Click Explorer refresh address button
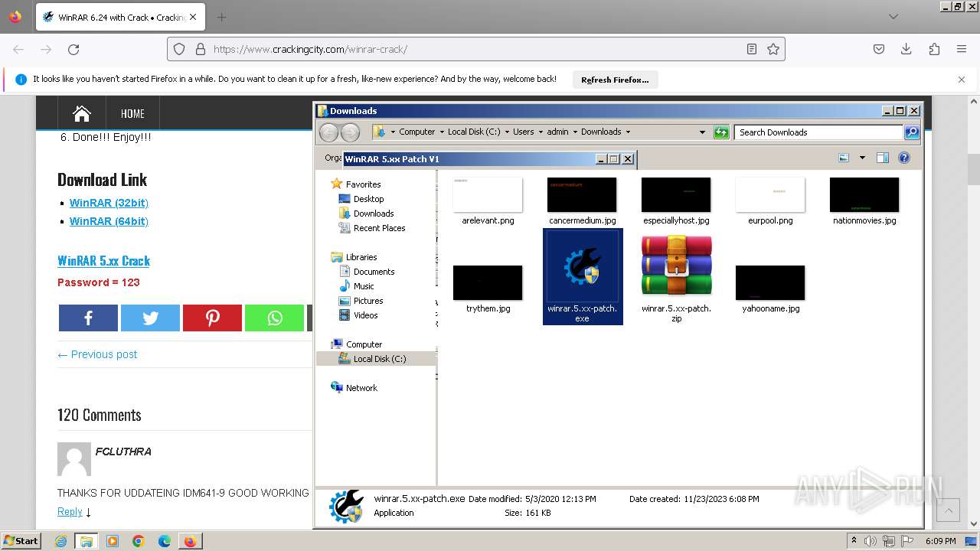 point(721,132)
